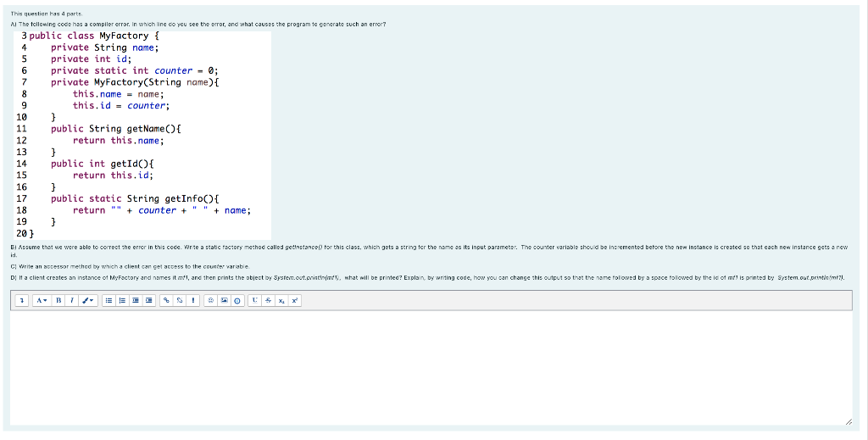The height and width of the screenshot is (440, 868).
Task: Click the 'public class MyFactory {' code line
Action: coord(94,36)
